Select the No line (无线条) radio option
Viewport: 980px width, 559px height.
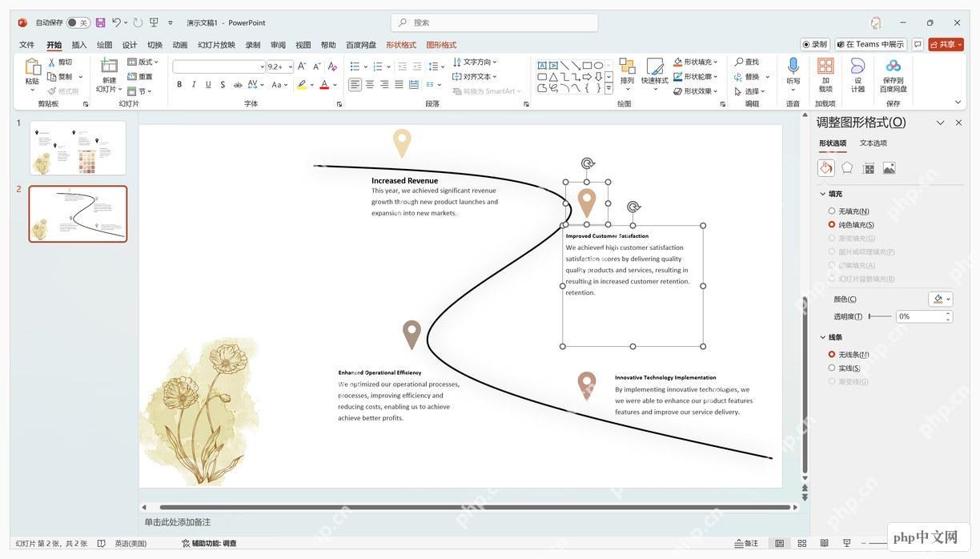(832, 354)
